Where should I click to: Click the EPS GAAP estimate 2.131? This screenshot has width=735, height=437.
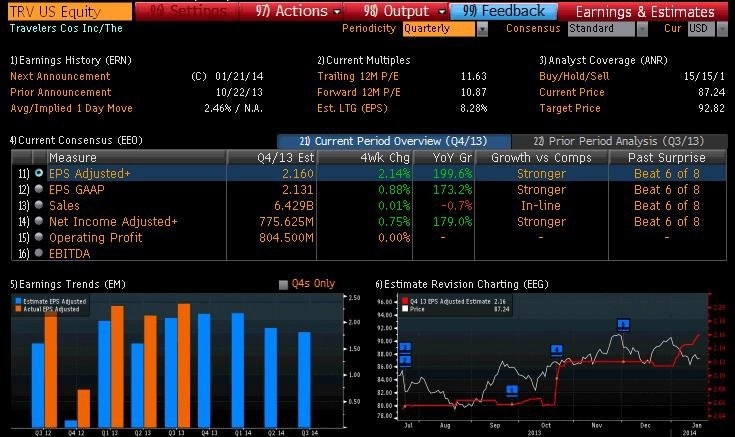(x=298, y=189)
